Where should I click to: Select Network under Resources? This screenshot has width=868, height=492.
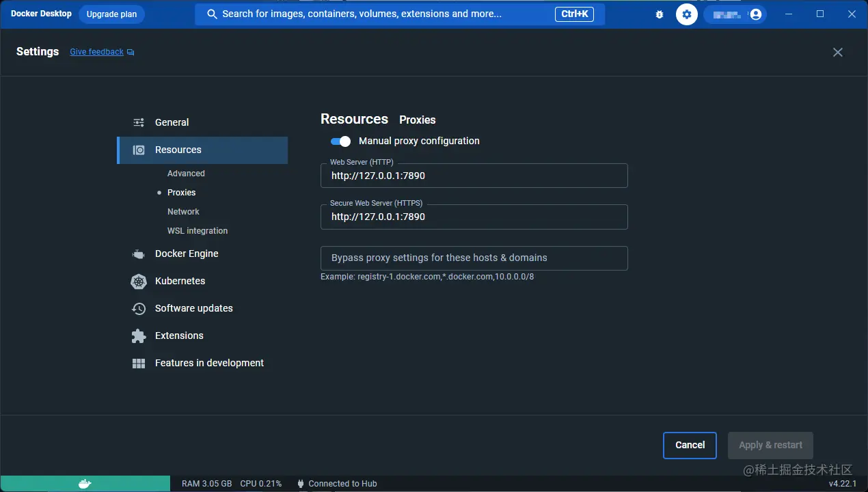(183, 212)
